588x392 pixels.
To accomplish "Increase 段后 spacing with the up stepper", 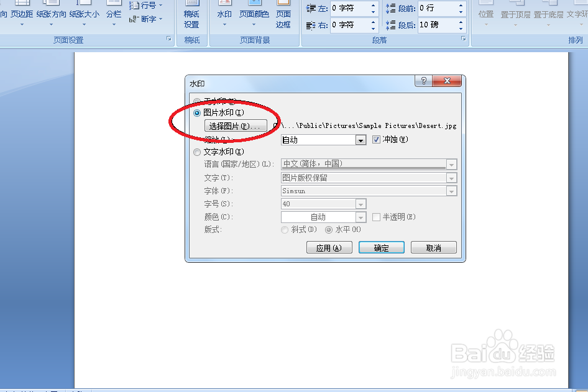I will point(460,22).
